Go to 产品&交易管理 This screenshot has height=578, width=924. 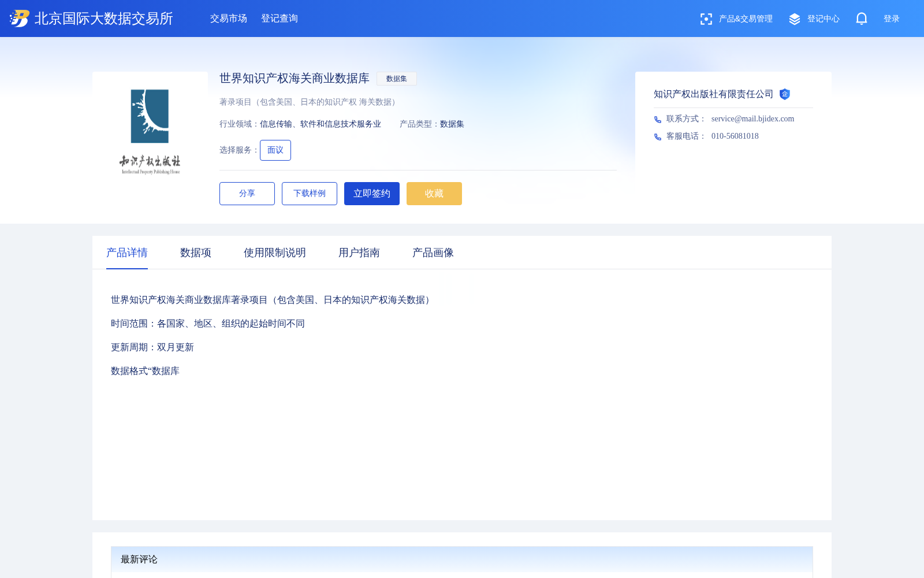746,19
